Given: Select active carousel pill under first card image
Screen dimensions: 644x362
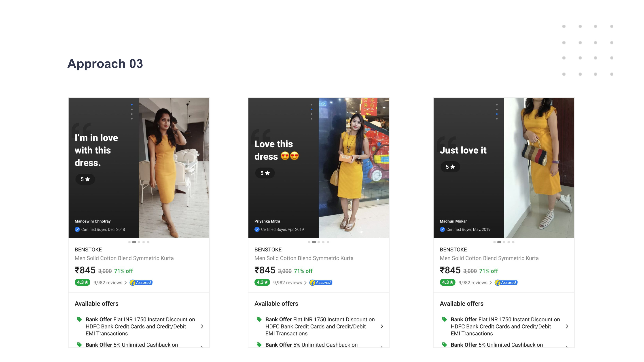Looking at the screenshot, I should click(x=134, y=242).
